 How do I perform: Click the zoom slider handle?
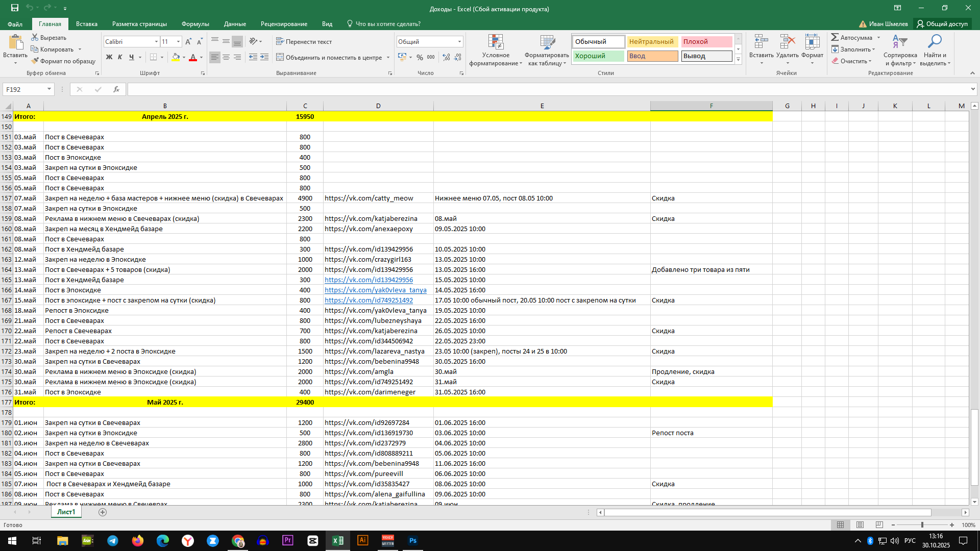922,525
